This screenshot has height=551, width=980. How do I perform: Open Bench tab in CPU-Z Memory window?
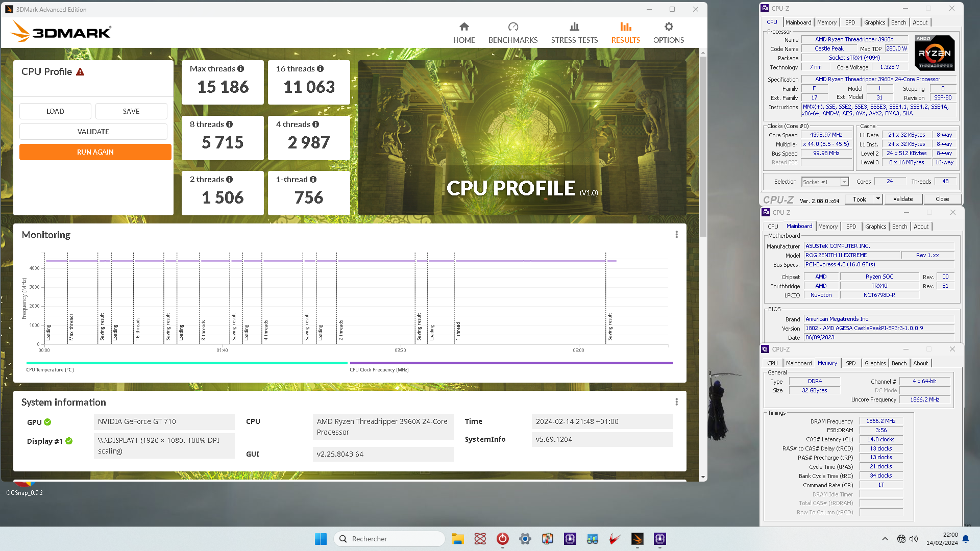click(x=899, y=363)
